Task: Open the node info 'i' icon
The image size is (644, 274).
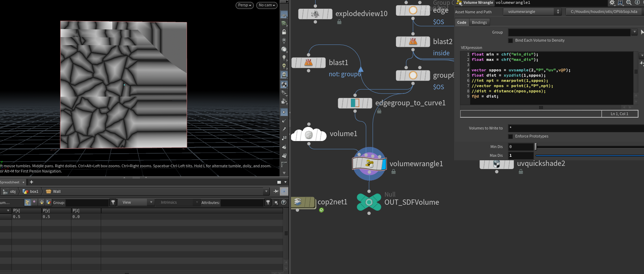Action: tap(637, 3)
